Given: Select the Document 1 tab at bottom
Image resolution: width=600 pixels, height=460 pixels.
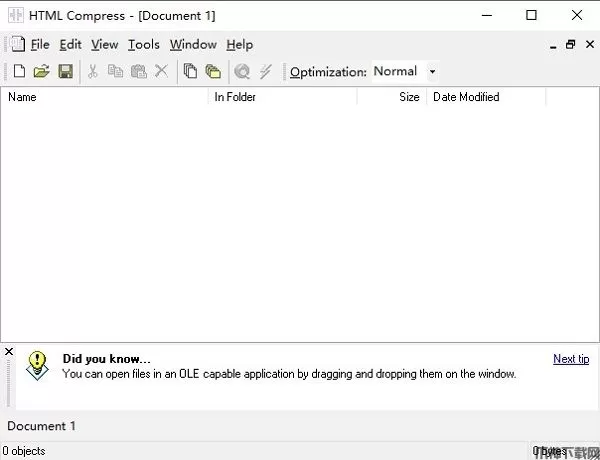Looking at the screenshot, I should click(x=41, y=426).
